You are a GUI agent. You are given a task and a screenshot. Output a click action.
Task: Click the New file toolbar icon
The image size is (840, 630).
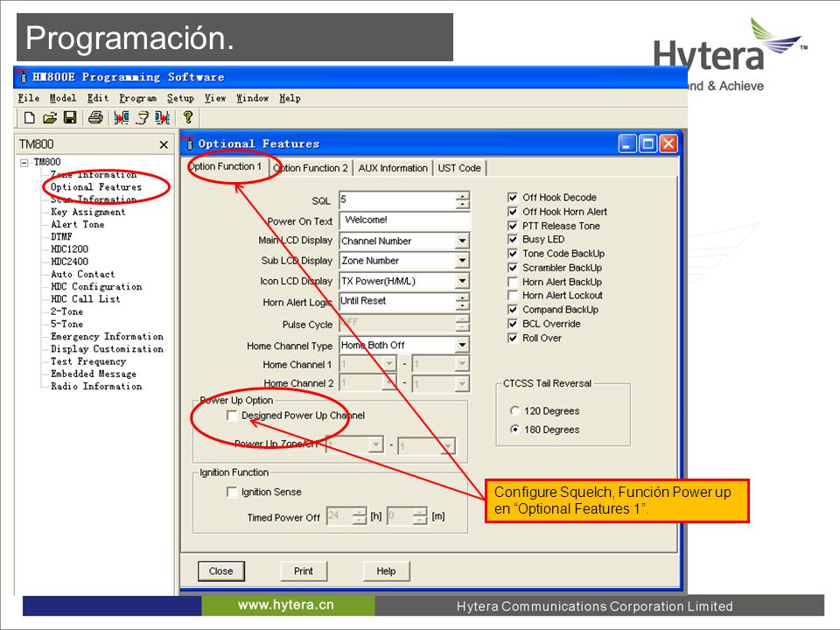click(x=30, y=117)
